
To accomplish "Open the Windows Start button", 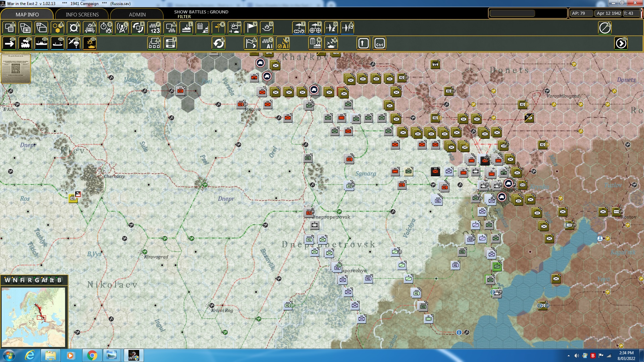I will click(9, 355).
